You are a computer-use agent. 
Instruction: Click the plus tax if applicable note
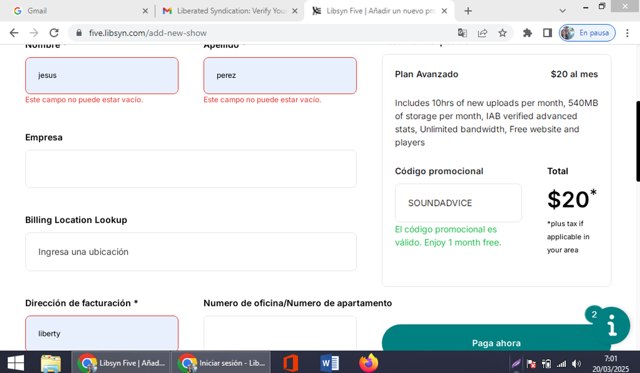coord(568,237)
